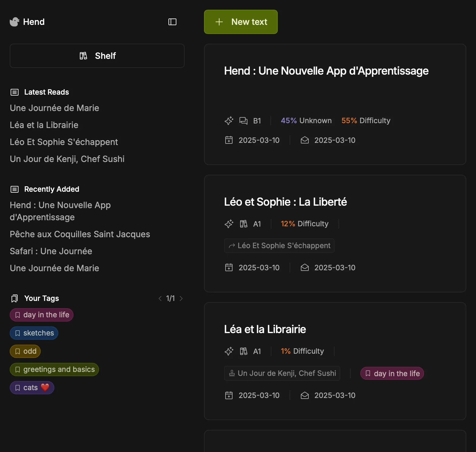Click day in the life tag on Léa card
The width and height of the screenshot is (476, 452).
coord(392,373)
